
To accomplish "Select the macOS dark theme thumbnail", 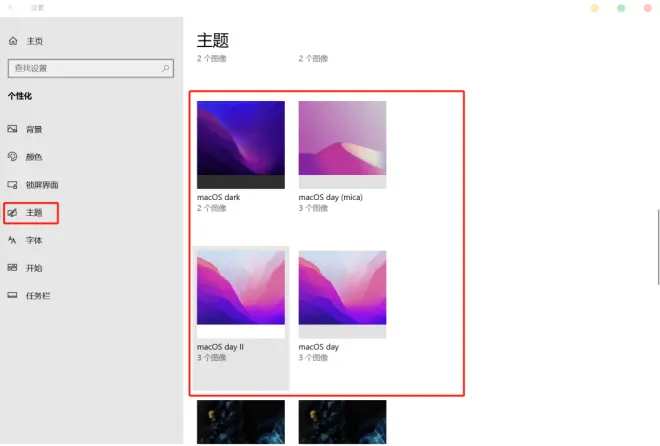I will [x=241, y=145].
